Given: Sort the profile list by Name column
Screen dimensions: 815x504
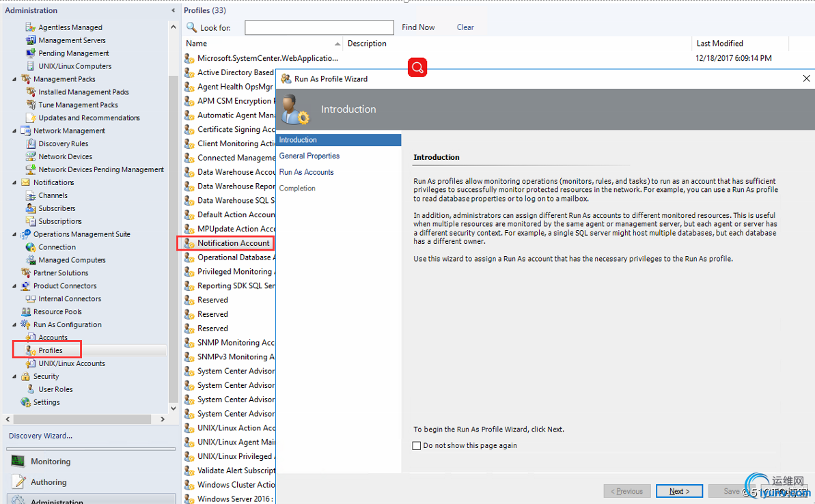Looking at the screenshot, I should point(263,44).
